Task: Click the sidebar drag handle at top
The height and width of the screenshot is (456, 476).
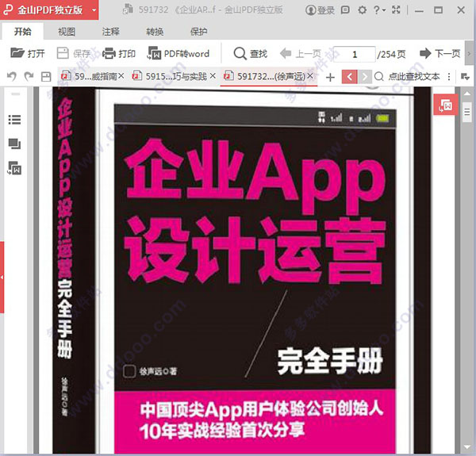Action: pos(16,94)
